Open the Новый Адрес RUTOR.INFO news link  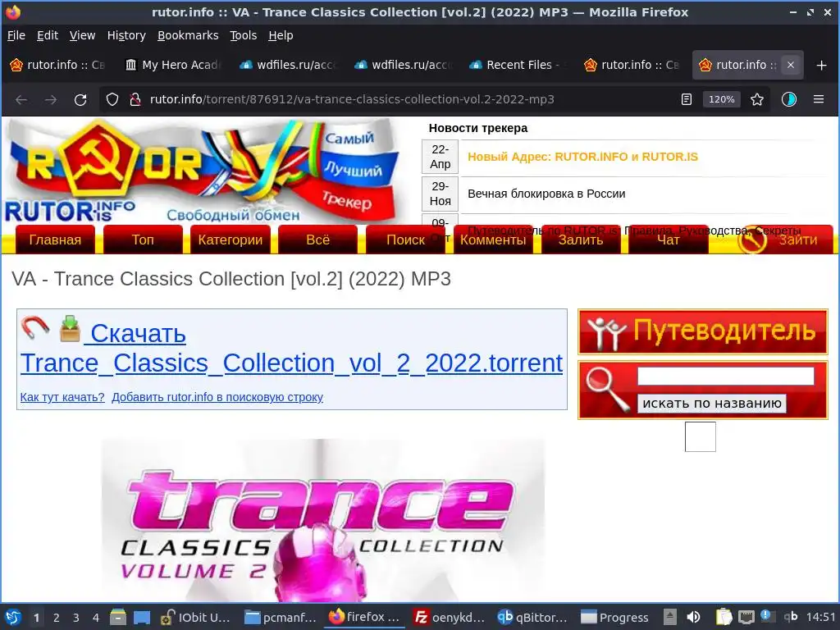[x=583, y=157]
